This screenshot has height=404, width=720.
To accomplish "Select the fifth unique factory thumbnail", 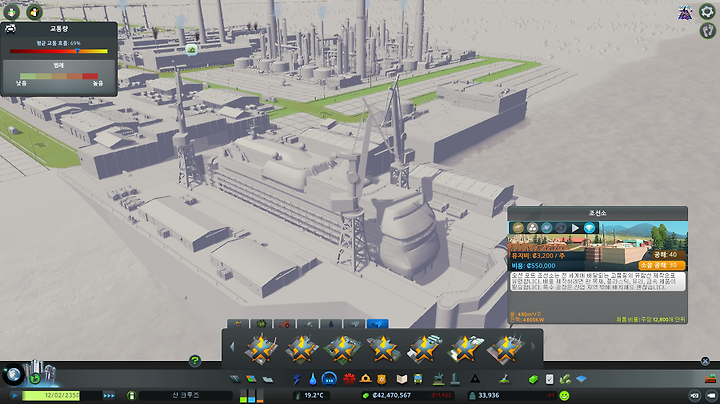I will coord(423,349).
